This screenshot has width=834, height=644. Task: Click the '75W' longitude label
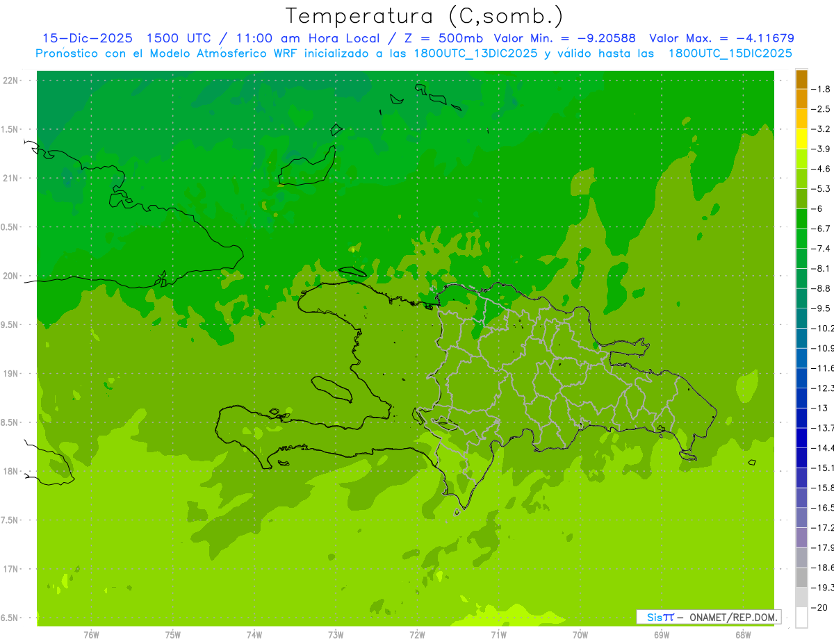click(173, 634)
